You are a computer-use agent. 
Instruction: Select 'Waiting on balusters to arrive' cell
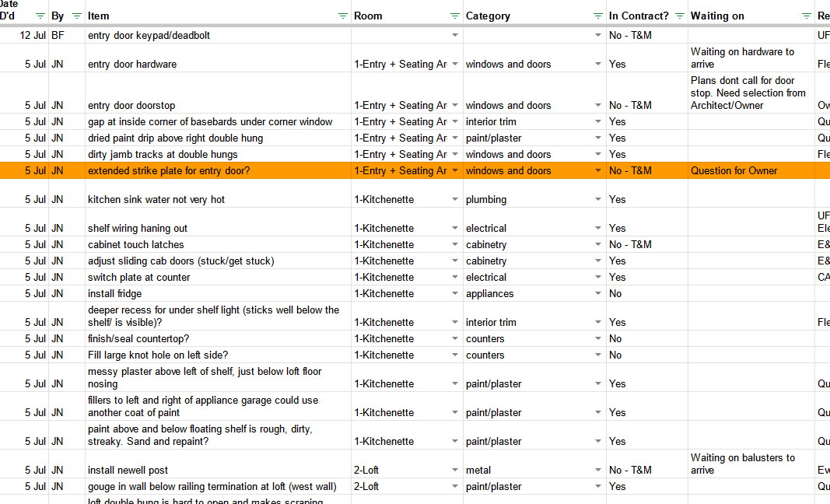tap(751, 464)
